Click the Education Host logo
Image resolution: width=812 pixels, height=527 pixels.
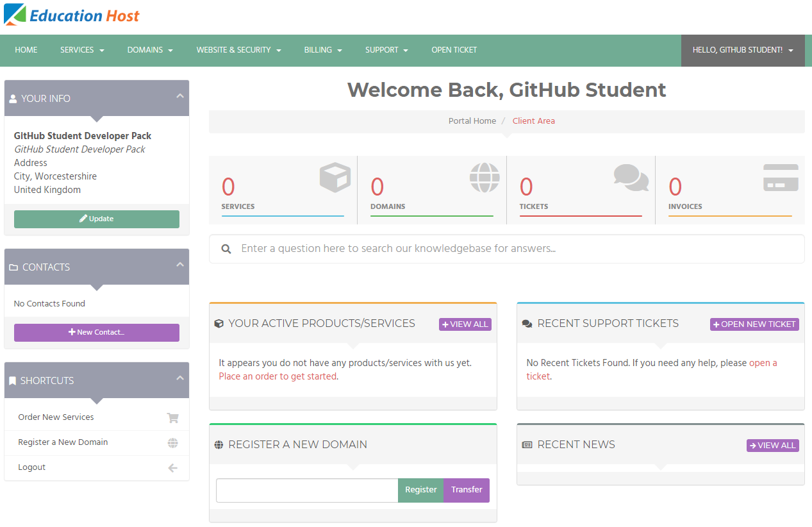(x=72, y=15)
